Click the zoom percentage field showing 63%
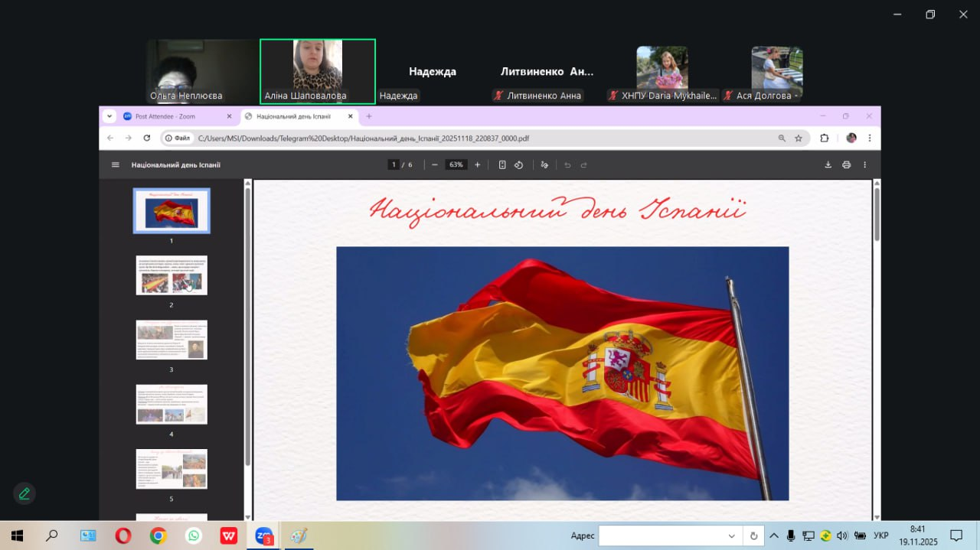This screenshot has height=550, width=980. tap(456, 164)
